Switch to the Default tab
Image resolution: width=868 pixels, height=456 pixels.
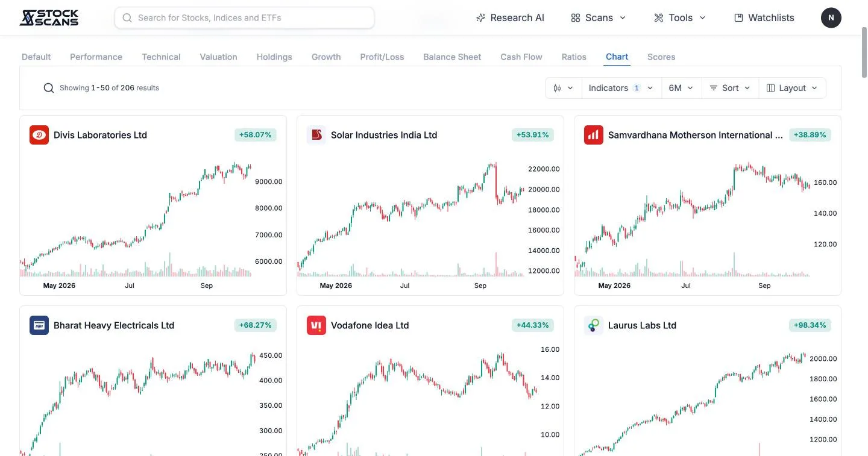pyautogui.click(x=36, y=57)
